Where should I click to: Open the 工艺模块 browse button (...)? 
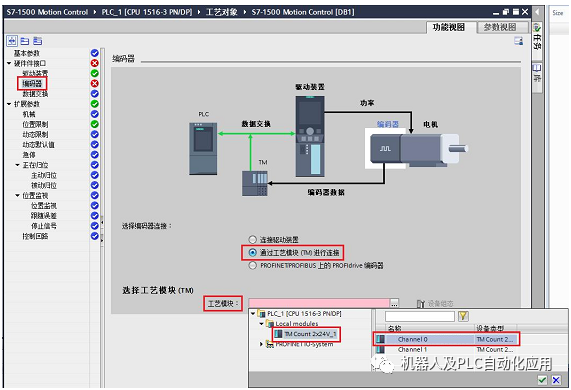pyautogui.click(x=394, y=303)
